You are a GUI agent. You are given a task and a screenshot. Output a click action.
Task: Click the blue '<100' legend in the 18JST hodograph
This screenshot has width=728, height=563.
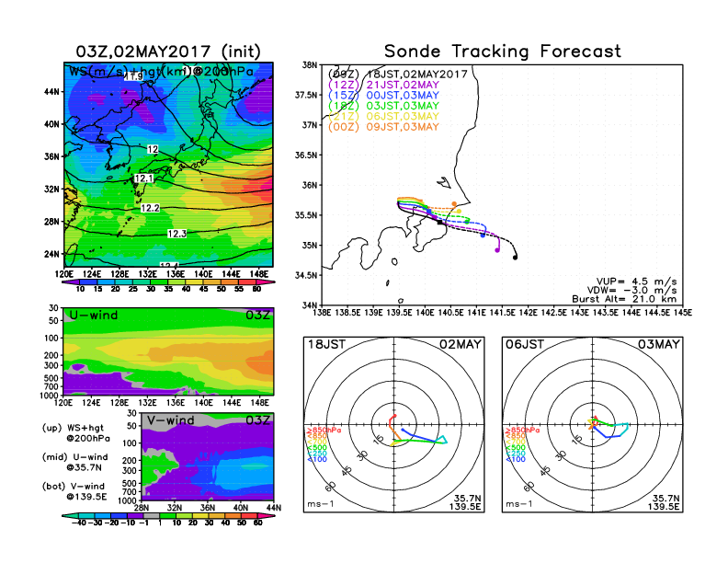[316, 459]
